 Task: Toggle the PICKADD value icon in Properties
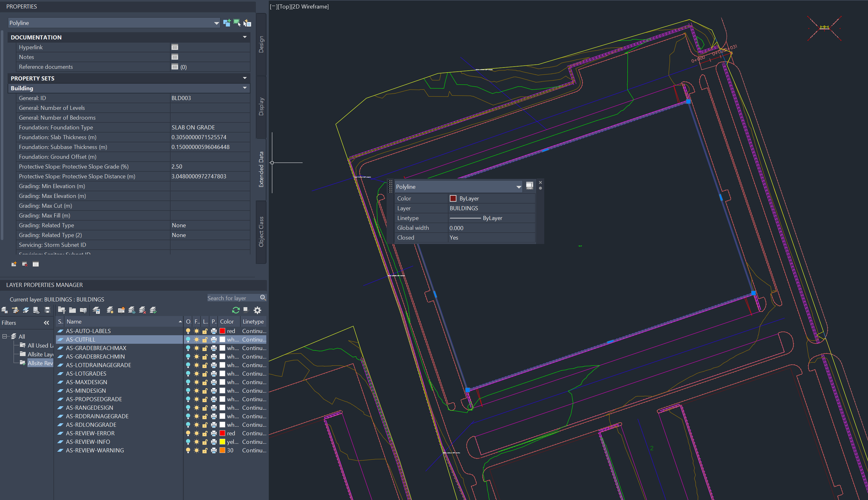click(x=227, y=23)
